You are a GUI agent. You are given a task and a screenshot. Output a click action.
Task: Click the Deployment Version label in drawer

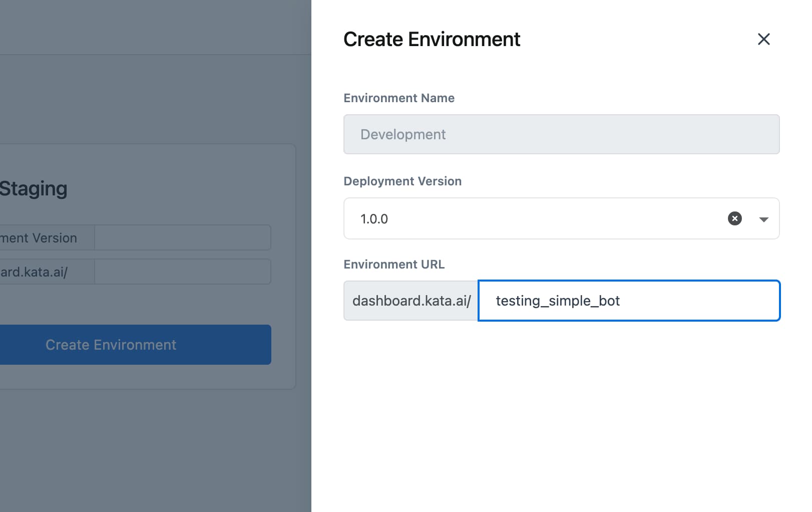(402, 181)
